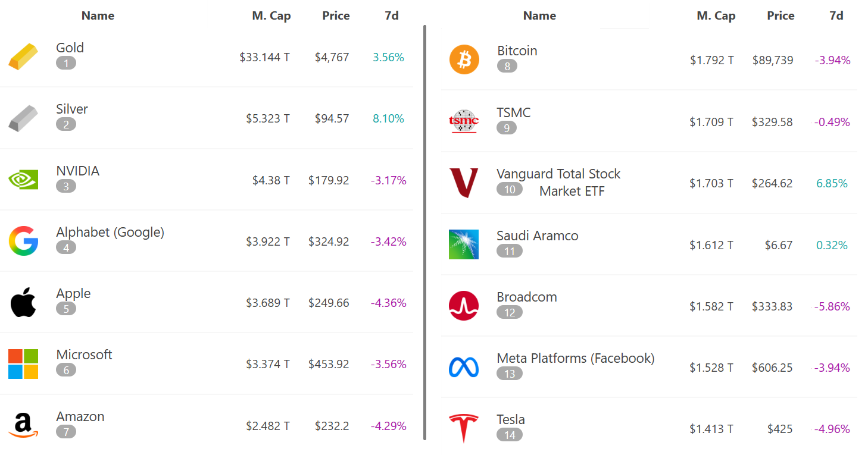Select the Saudi Aramco green logo

tap(463, 244)
